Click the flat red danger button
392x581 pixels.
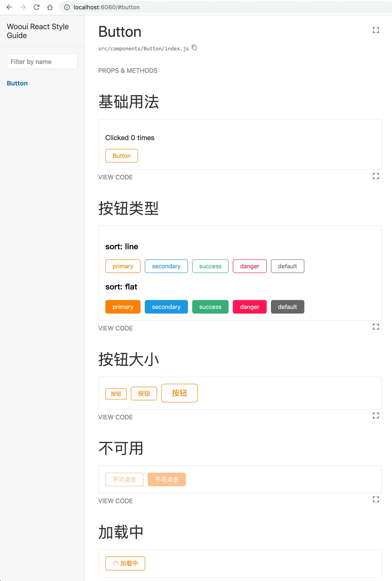pos(250,307)
